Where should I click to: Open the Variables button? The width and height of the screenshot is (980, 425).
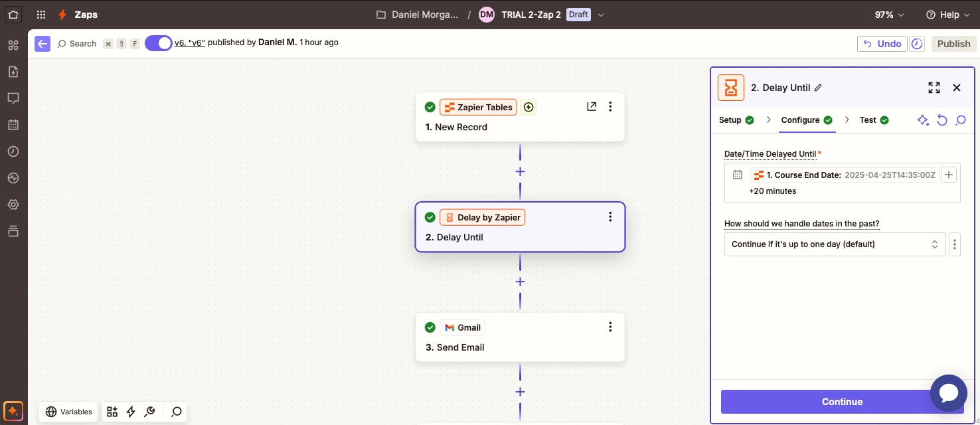coord(69,412)
